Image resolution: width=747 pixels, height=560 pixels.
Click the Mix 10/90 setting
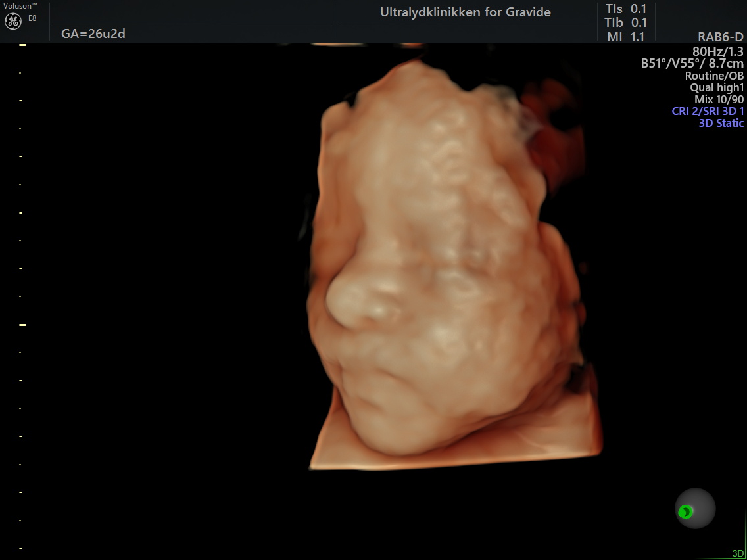pos(719,99)
